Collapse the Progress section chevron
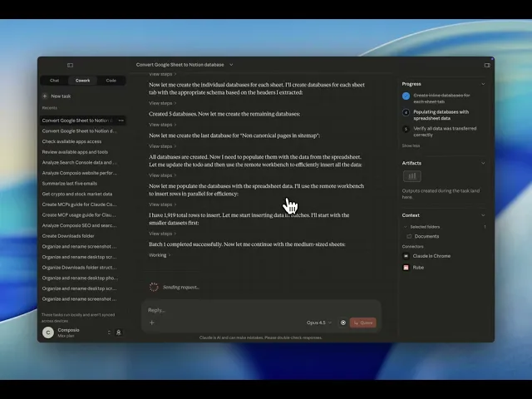532x399 pixels. tap(483, 84)
